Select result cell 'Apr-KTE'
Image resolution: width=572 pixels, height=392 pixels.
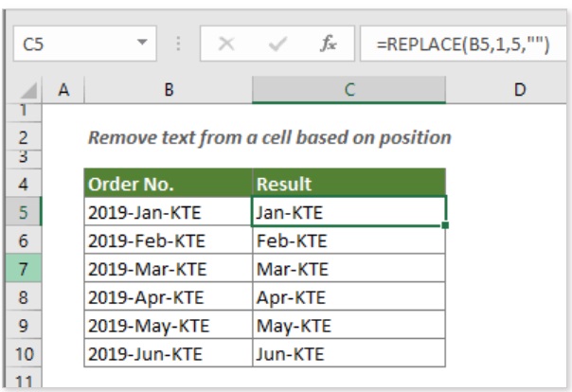[x=349, y=296]
